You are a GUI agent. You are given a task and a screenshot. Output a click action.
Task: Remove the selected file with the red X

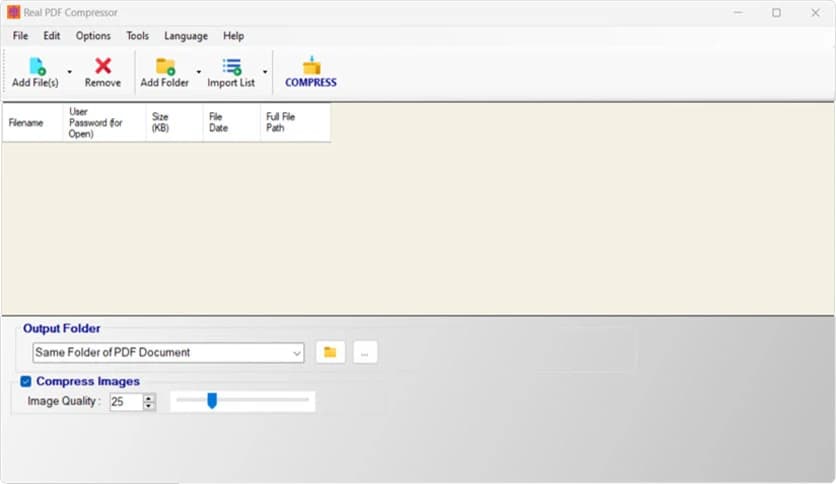tap(103, 72)
